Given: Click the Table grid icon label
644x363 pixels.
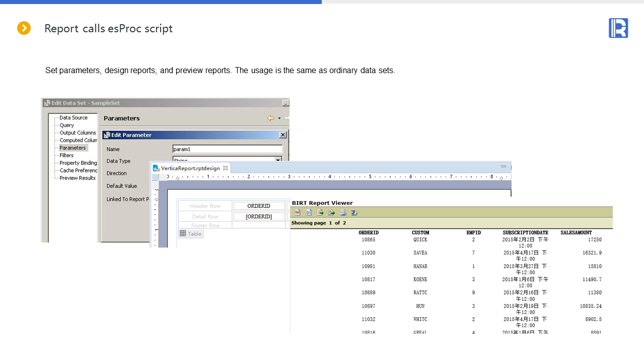Looking at the screenshot, I should click(191, 233).
